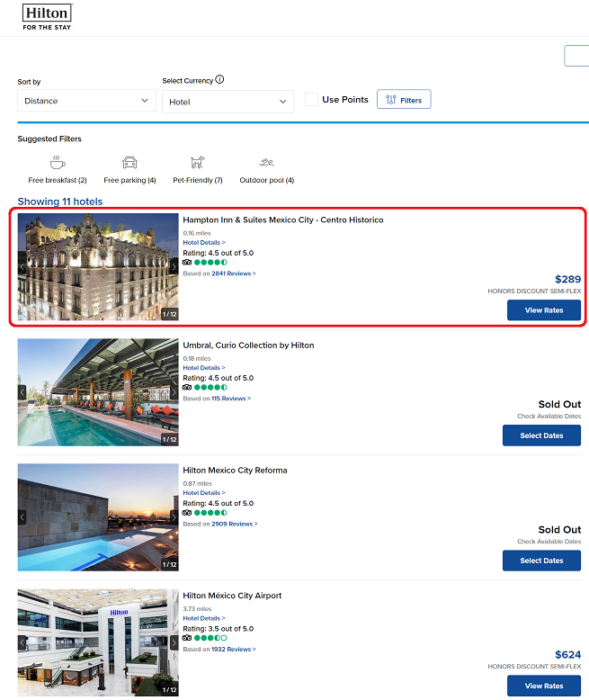Click Tripadvisor owl icon for Hampton Inn

(x=187, y=263)
